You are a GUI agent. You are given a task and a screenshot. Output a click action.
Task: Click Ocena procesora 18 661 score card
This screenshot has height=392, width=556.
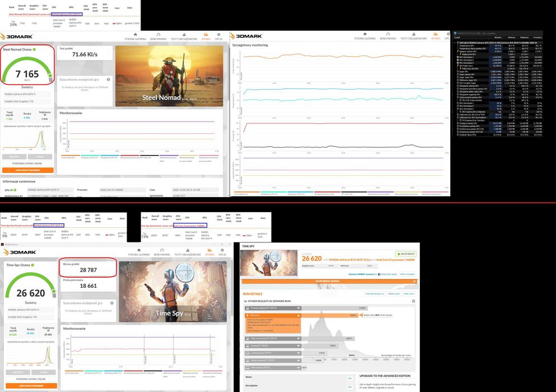pyautogui.click(x=88, y=284)
